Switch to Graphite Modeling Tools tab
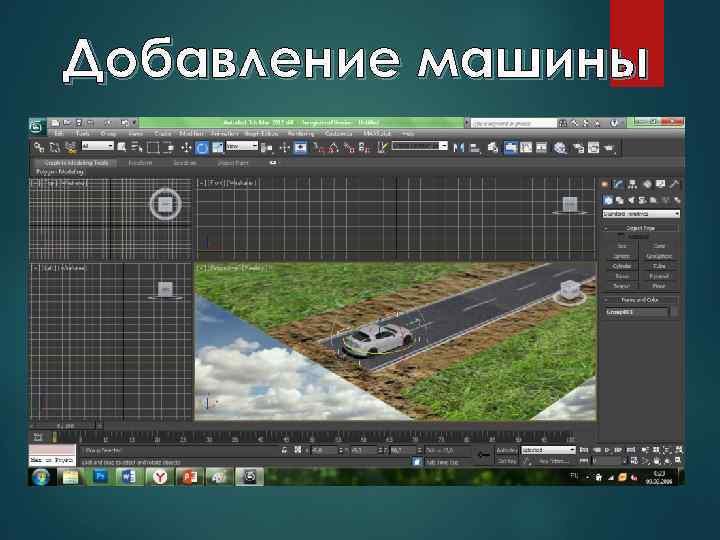Image resolution: width=720 pixels, height=540 pixels. pos(77,163)
